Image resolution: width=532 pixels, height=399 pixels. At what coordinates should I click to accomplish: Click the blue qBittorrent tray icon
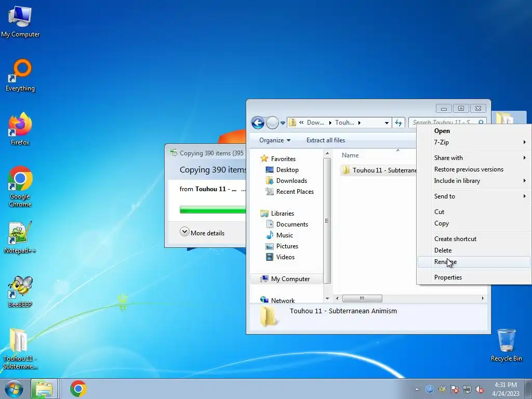[x=429, y=389]
